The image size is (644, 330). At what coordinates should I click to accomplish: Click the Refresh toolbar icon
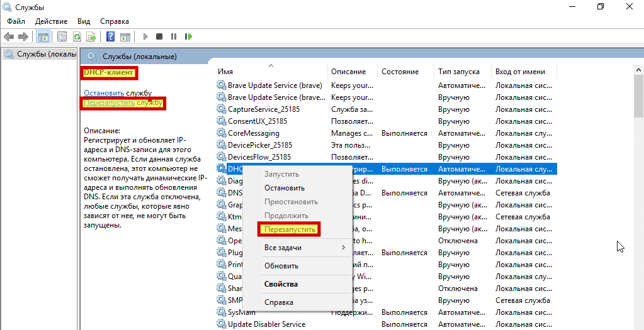click(77, 36)
